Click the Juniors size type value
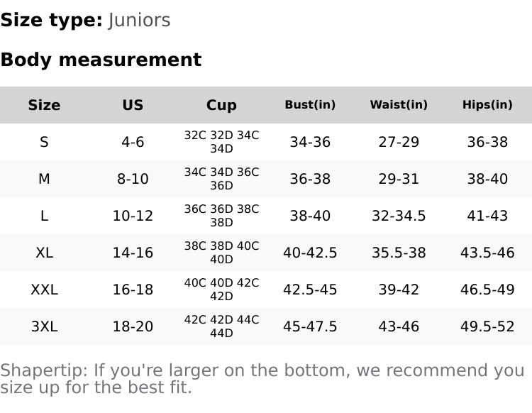 pyautogui.click(x=140, y=20)
